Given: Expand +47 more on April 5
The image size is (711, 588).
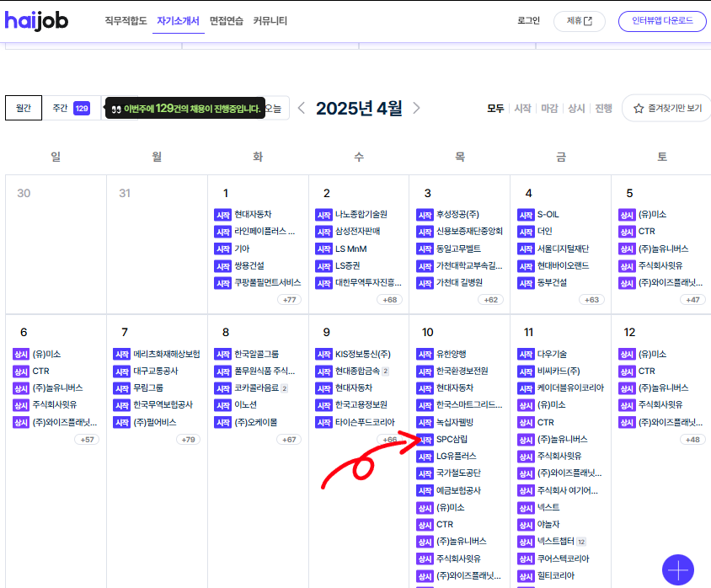Looking at the screenshot, I should 692,300.
